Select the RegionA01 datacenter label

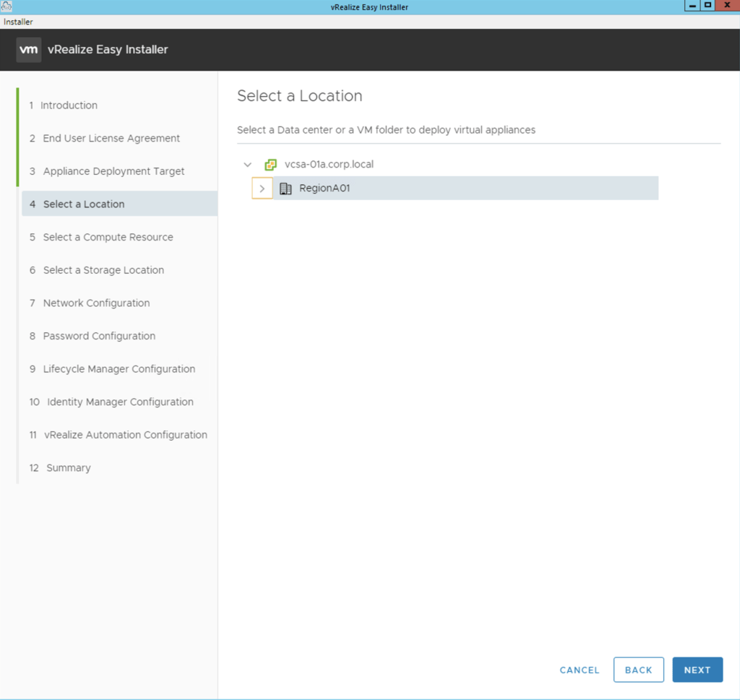pyautogui.click(x=324, y=189)
